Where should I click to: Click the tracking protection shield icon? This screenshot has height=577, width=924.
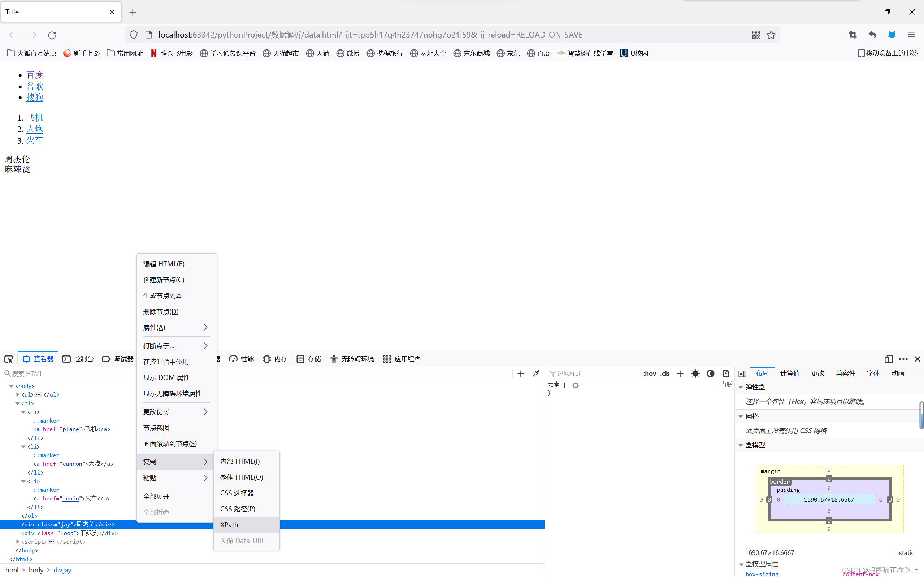coord(133,35)
